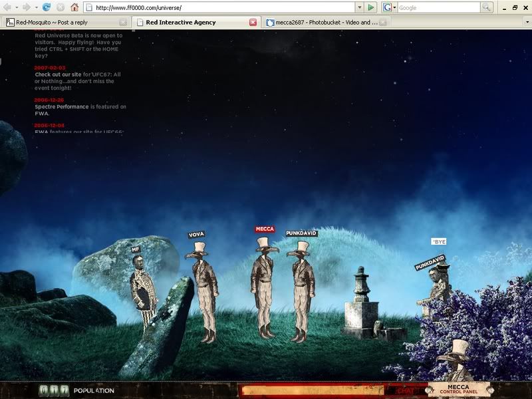Switch to the mecca2687 Photobucket tab
Image resolution: width=532 pixels, height=399 pixels.
tap(323, 22)
